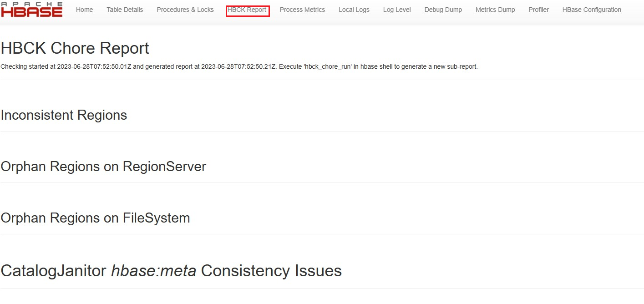Image resolution: width=644 pixels, height=304 pixels.
Task: Open Local Logs in navigation bar
Action: point(354,10)
